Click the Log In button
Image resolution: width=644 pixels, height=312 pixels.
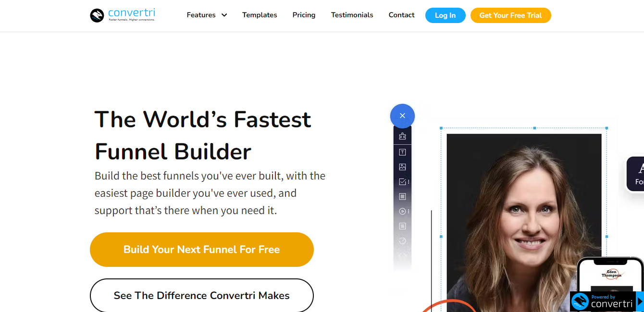coord(445,15)
